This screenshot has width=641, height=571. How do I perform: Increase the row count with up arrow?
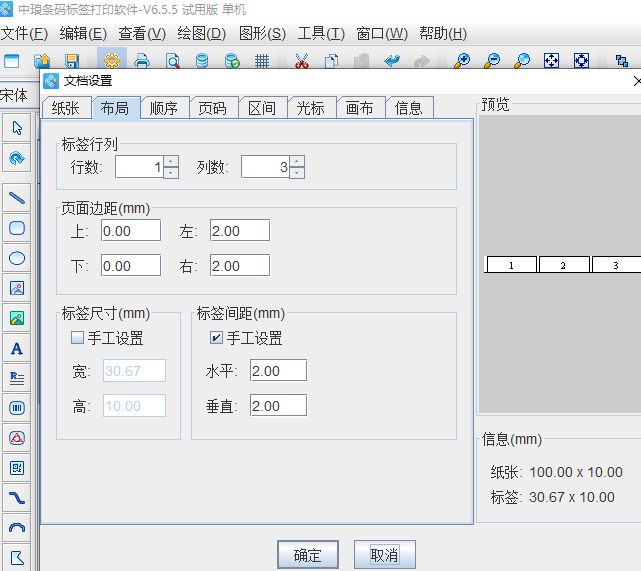[171, 161]
